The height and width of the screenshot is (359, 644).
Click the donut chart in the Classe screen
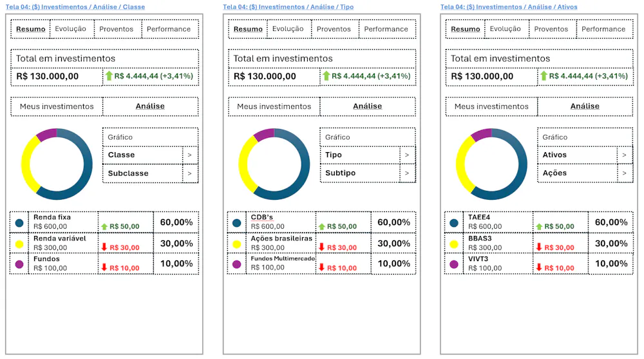57,164
